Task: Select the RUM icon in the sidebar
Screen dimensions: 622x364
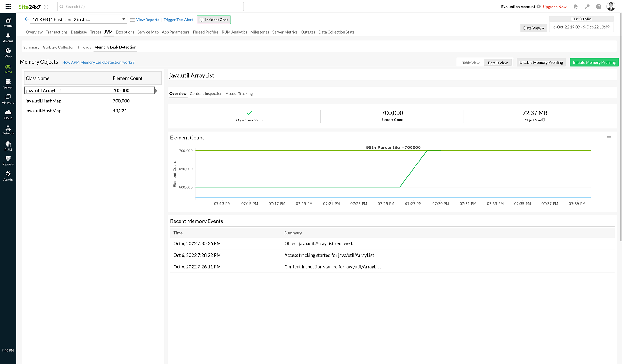Action: (x=8, y=145)
